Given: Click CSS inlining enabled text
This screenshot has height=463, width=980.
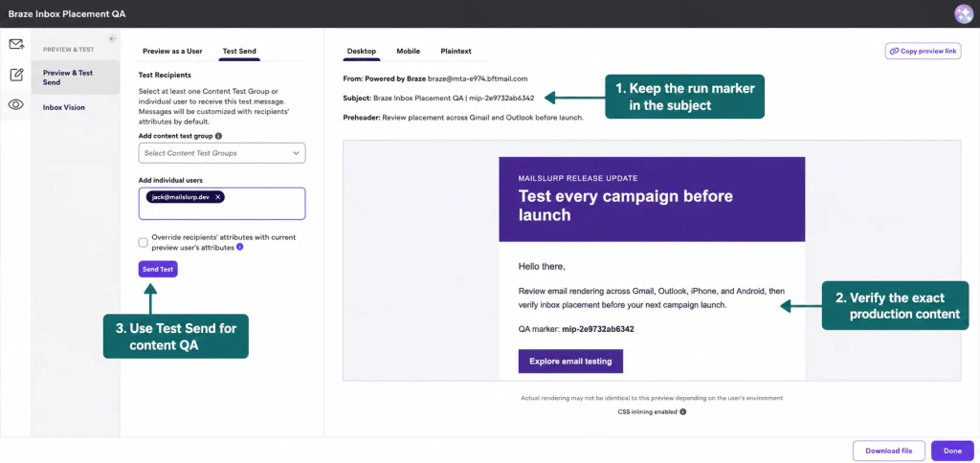Looking at the screenshot, I should (x=648, y=411).
